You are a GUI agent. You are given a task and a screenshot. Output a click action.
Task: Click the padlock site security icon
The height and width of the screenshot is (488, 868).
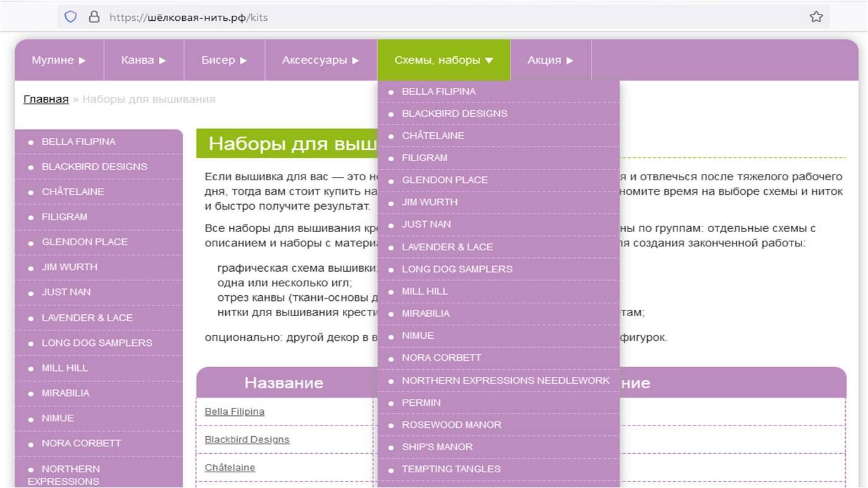[x=94, y=17]
